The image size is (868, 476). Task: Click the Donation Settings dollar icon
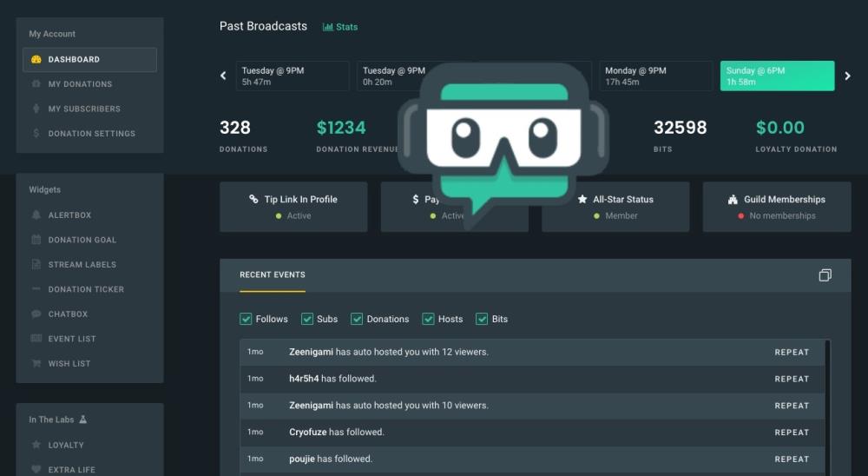(x=36, y=133)
